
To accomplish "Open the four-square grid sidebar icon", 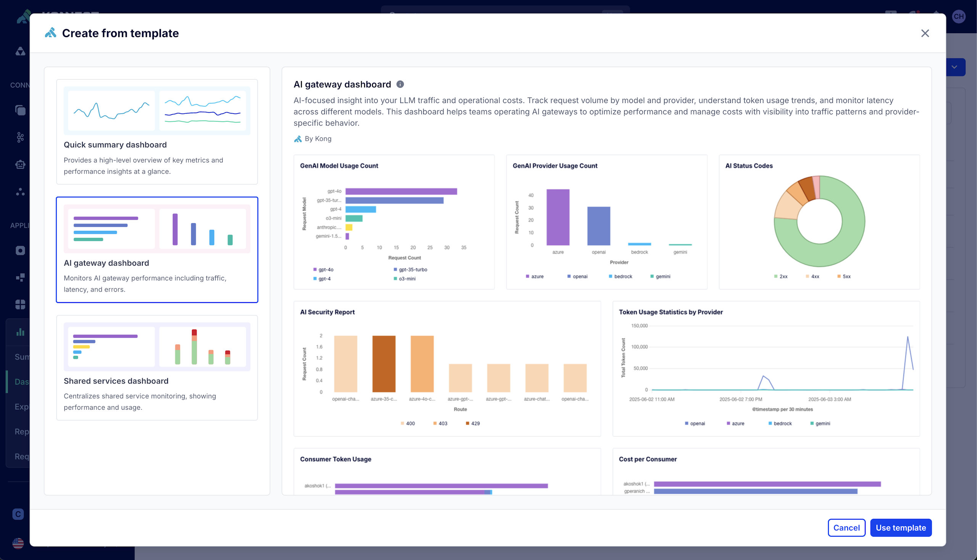I will (x=20, y=305).
